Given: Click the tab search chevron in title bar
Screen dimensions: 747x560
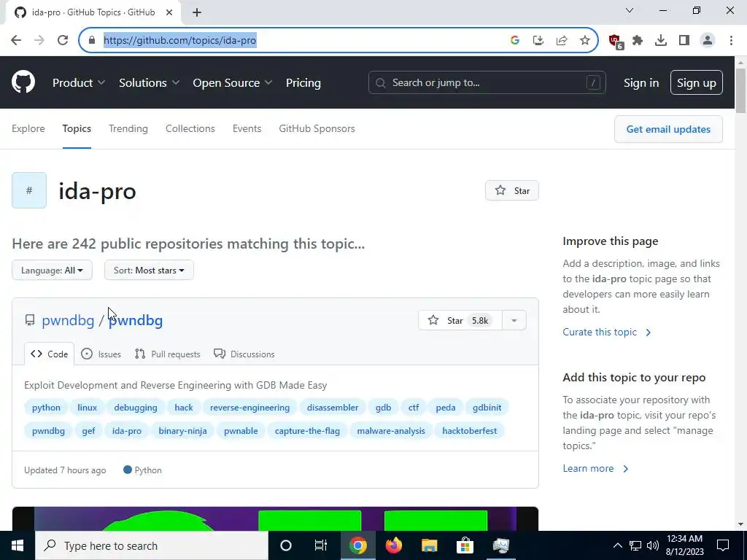Looking at the screenshot, I should coord(630,10).
